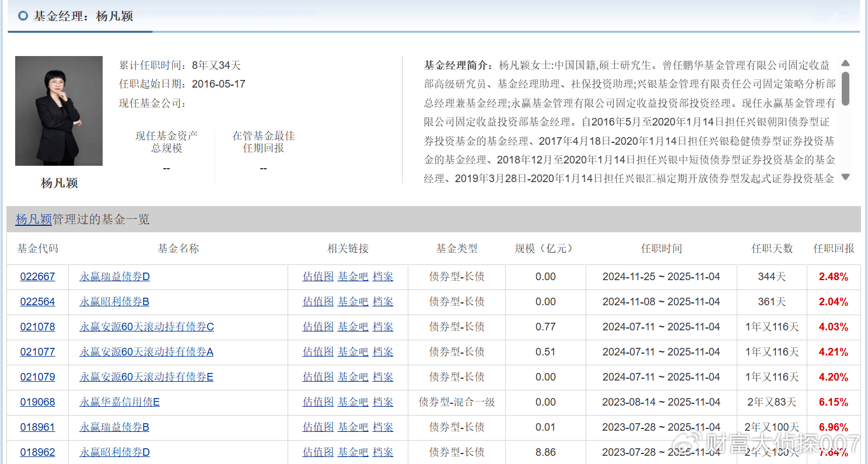Open 估值图 for 永赢昭利债券B
This screenshot has height=464, width=868.
318,302
